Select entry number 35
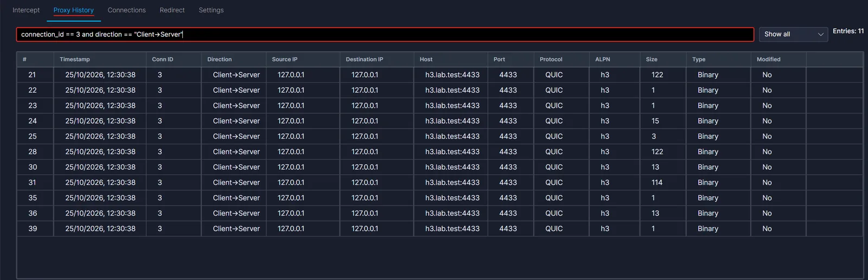The height and width of the screenshot is (280, 868). click(439, 198)
